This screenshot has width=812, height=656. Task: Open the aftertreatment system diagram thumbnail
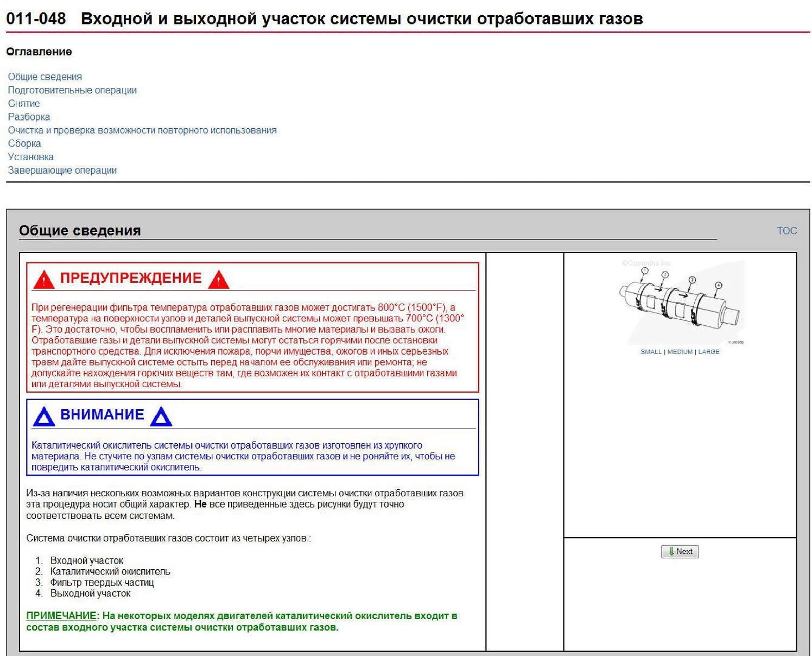681,301
